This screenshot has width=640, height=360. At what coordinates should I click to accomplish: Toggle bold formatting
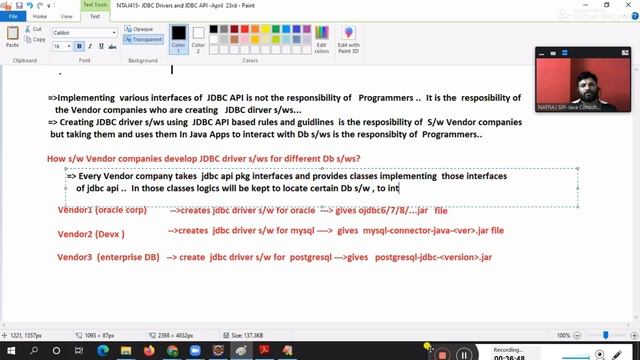point(79,47)
